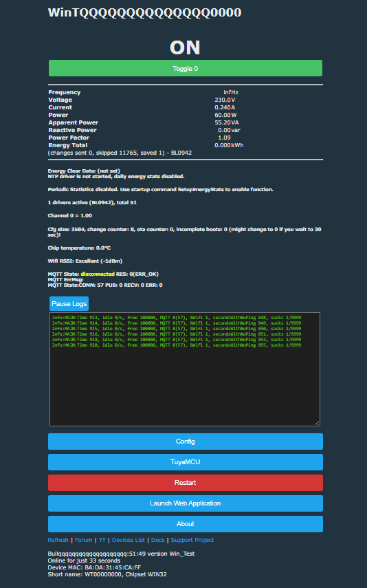Click the red Restart button
This screenshot has width=367, height=588.
(185, 483)
